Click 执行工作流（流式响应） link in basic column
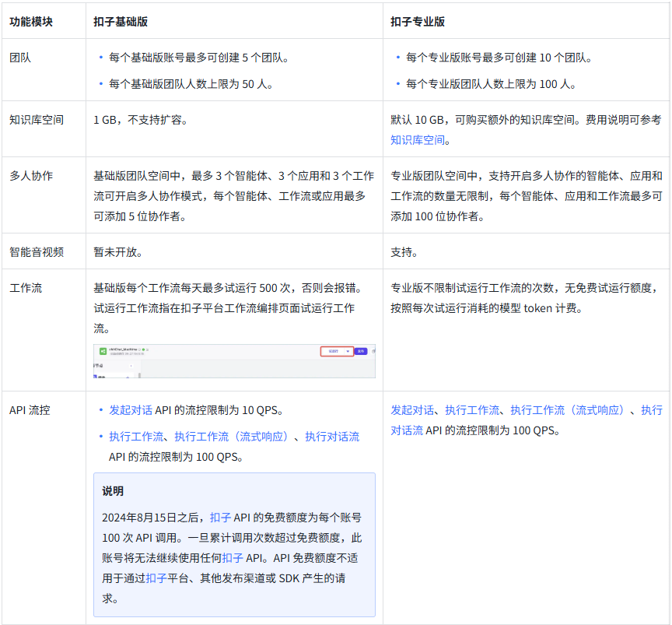 tap(231, 437)
